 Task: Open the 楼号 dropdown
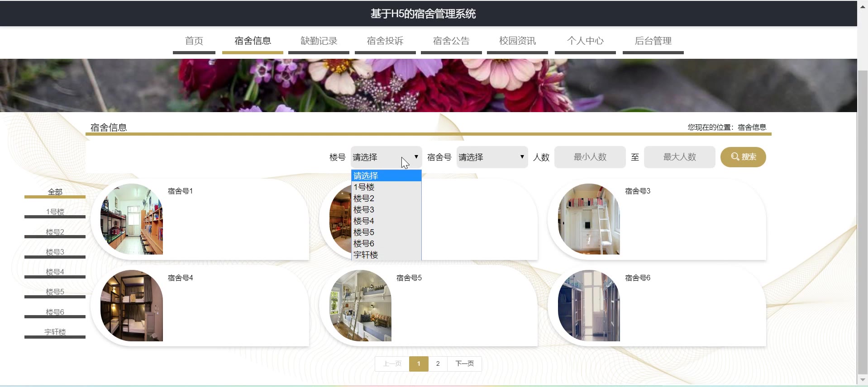(386, 157)
